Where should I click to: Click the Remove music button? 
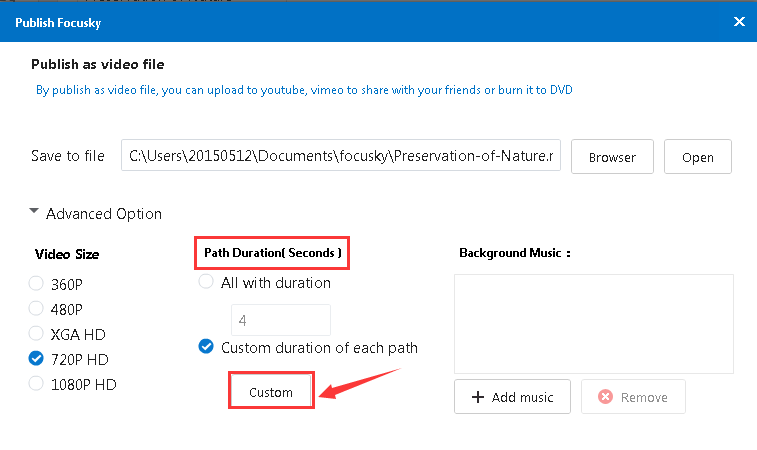tap(633, 397)
